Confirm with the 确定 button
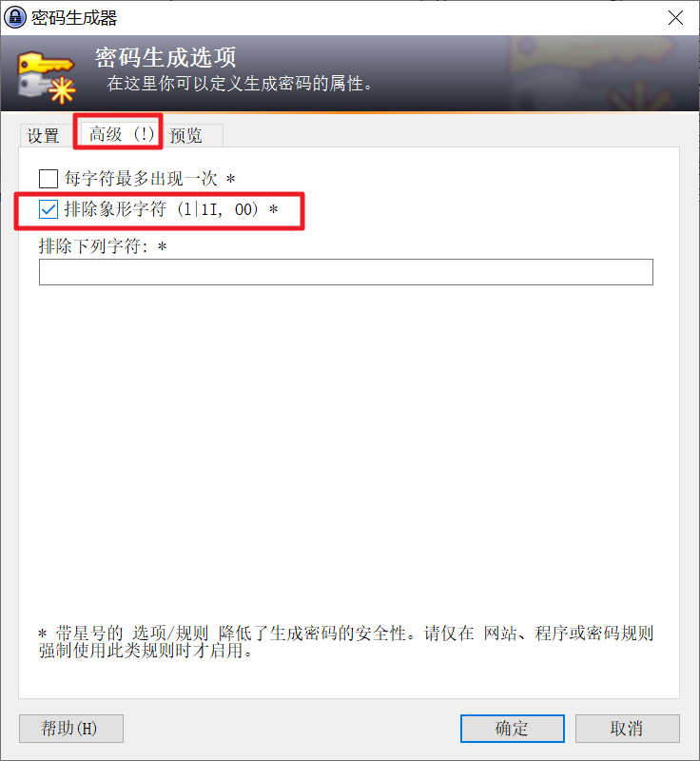The height and width of the screenshot is (761, 700). [x=513, y=728]
